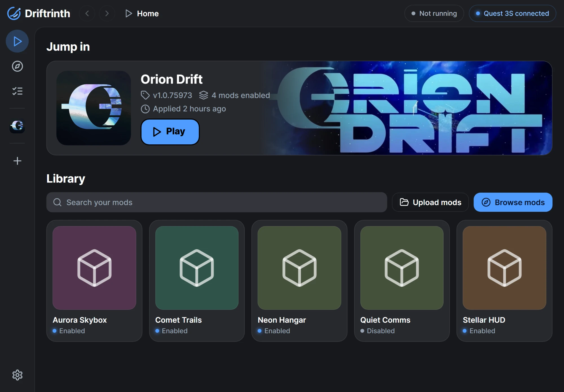Open the Aurora Skybox mod thumbnail
Screen dimensions: 564x392
94,268
